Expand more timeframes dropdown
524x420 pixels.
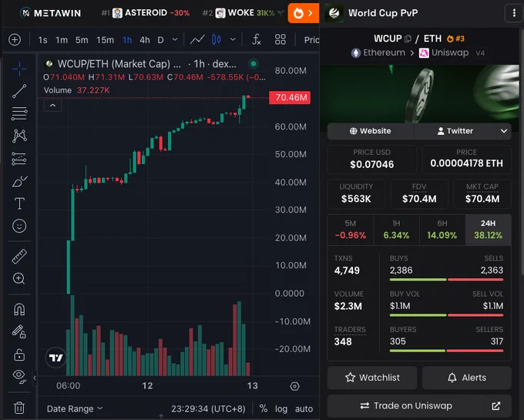click(x=175, y=40)
